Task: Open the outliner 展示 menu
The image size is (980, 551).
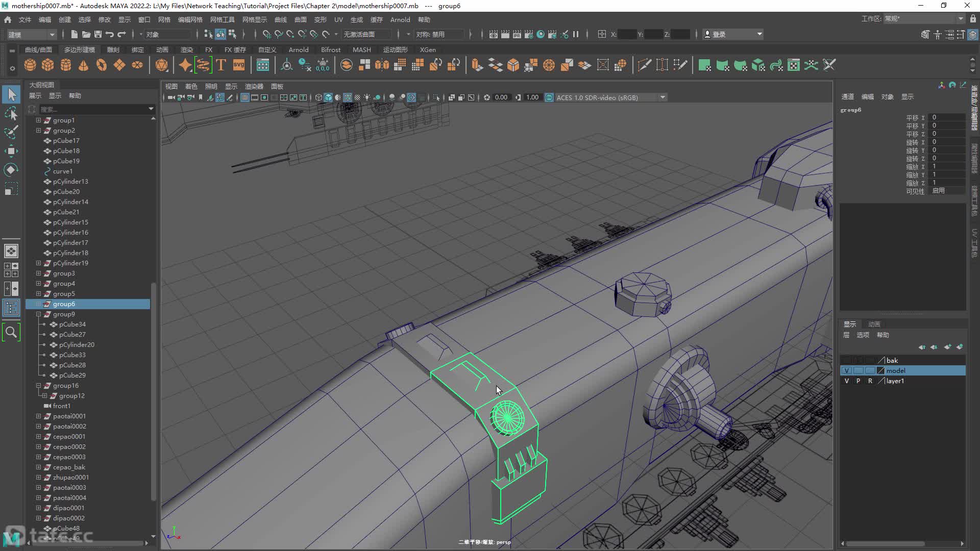Action: click(35, 96)
